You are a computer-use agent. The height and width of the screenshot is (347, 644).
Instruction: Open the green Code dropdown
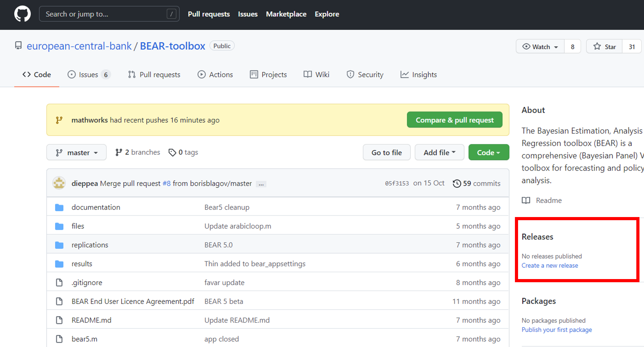click(x=488, y=152)
